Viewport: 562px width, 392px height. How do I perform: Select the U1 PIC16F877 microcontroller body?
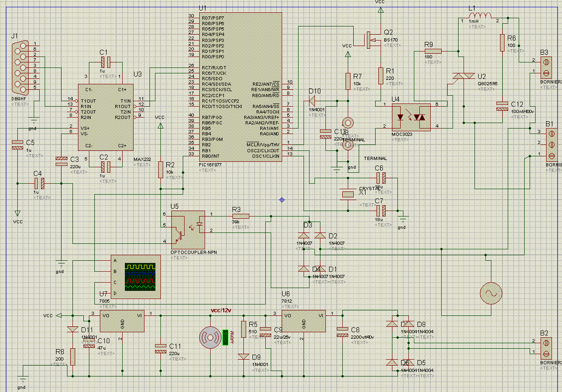(240, 87)
